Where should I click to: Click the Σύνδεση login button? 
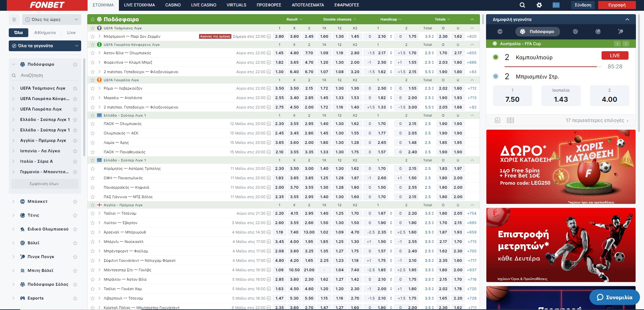pos(583,5)
